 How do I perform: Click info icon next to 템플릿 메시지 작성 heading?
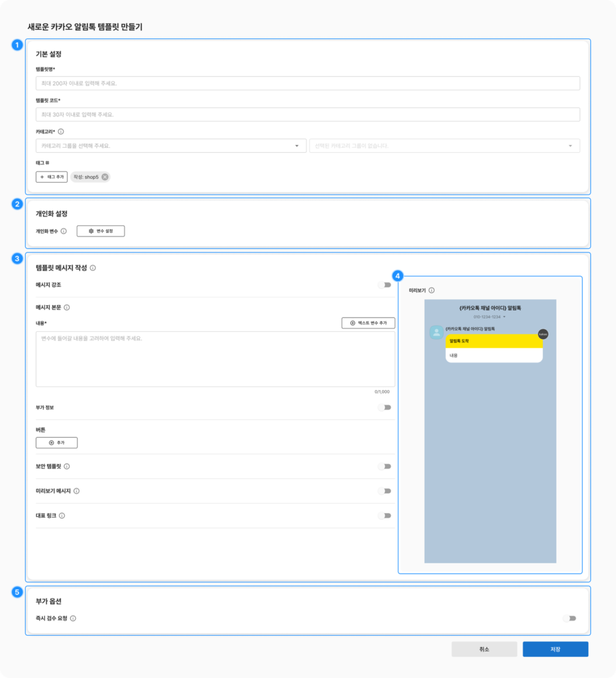pos(93,268)
